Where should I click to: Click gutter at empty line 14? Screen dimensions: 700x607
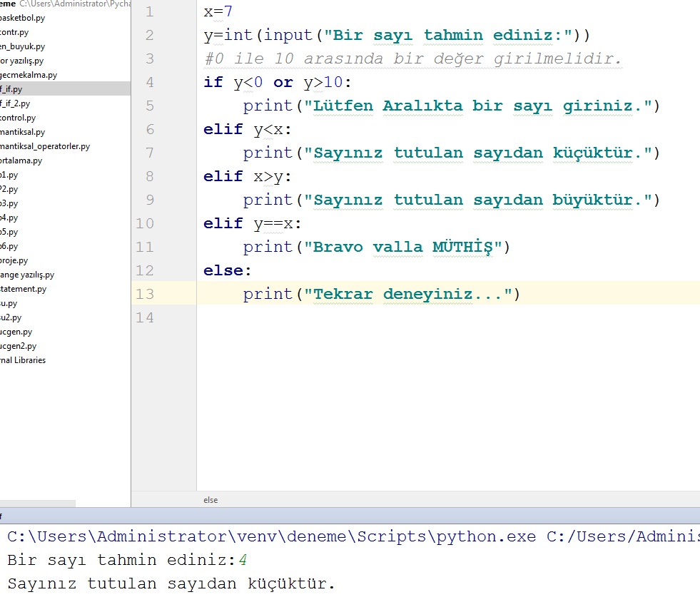pos(145,318)
